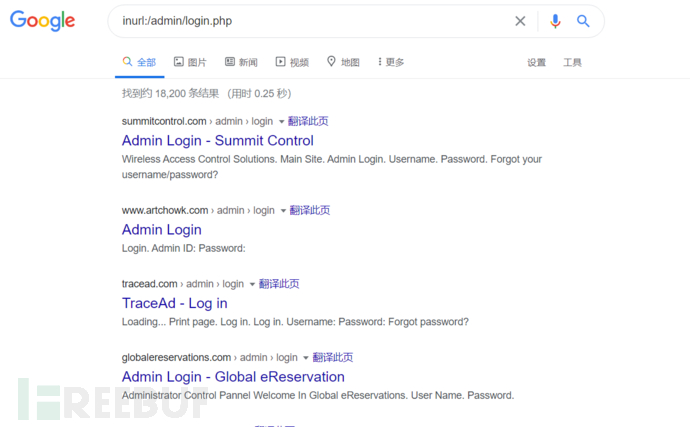Start voice search with microphone icon
Viewport: 690px width, 427px height.
pos(555,21)
